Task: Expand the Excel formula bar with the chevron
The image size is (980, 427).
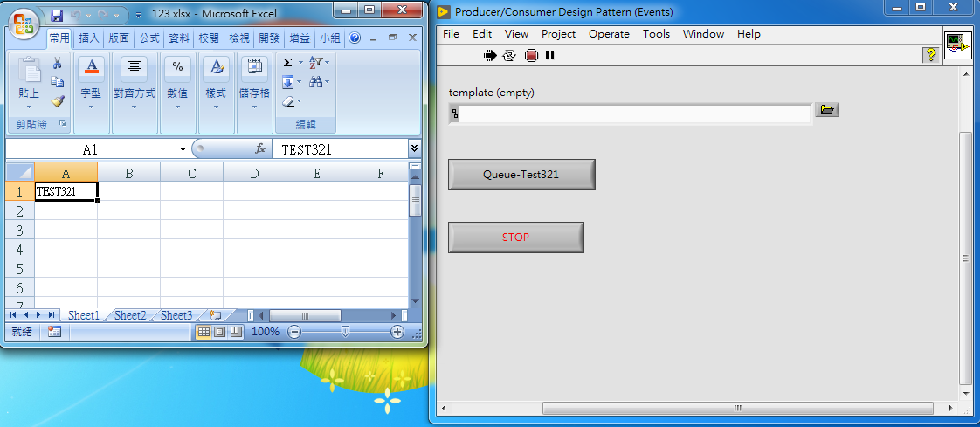Action: [x=414, y=148]
